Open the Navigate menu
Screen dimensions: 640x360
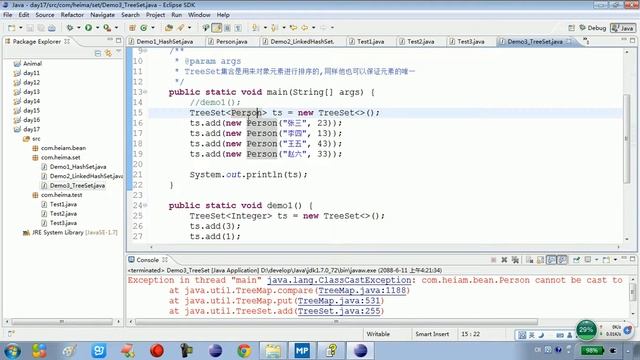point(102,15)
